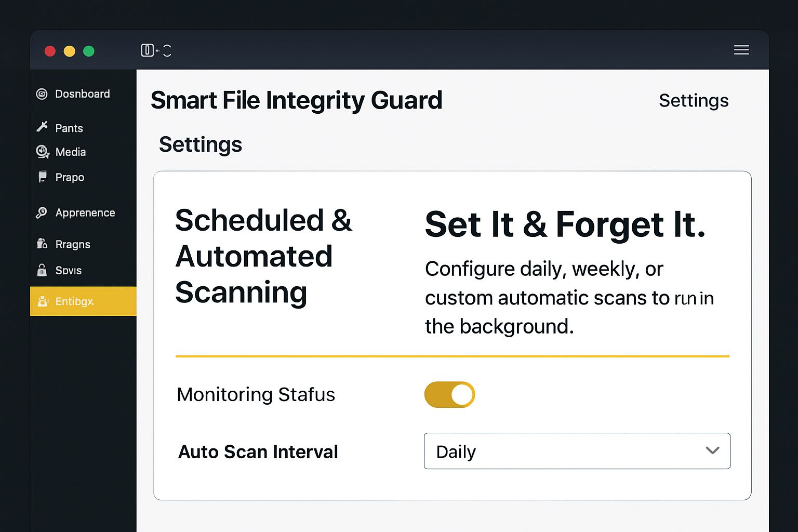Click the Entibgx icon in highlighted row
The image size is (798, 532).
42,301
